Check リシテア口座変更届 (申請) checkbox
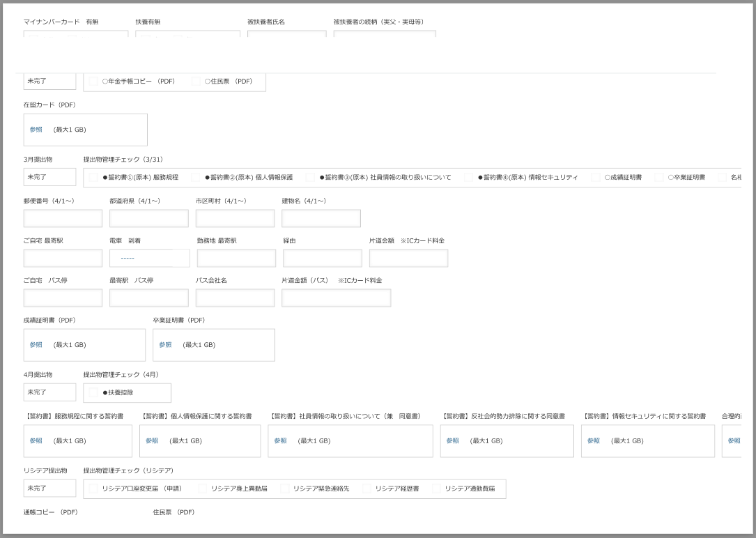 [x=93, y=489]
